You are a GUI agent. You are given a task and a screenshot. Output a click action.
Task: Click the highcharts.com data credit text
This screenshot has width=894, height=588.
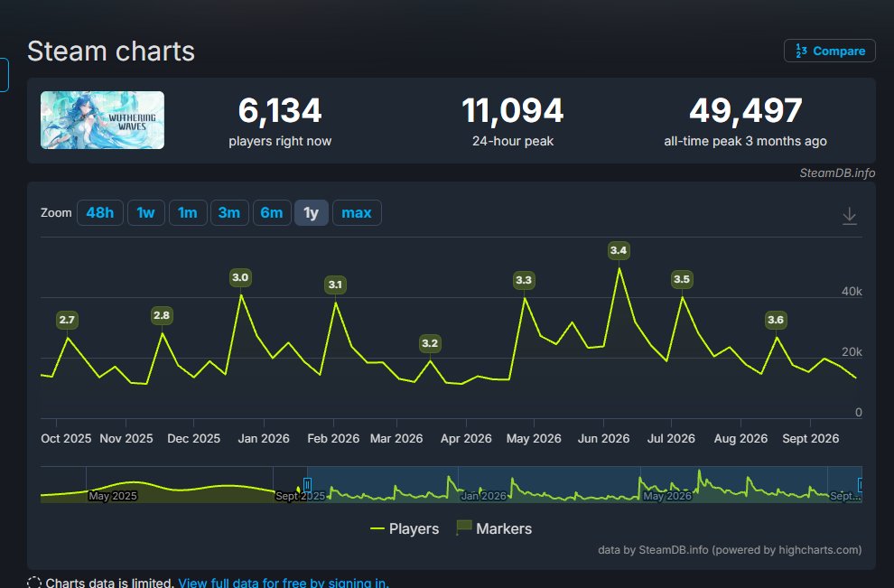click(x=730, y=550)
